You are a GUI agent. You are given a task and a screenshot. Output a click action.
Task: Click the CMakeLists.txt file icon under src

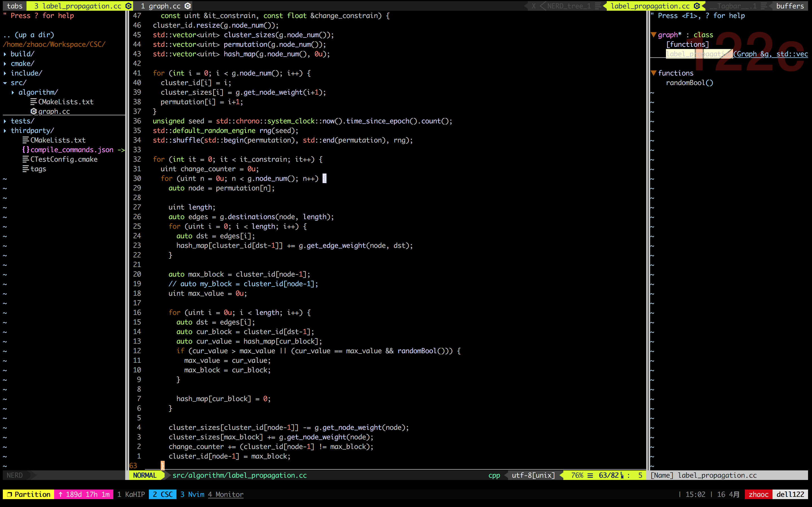pos(34,102)
